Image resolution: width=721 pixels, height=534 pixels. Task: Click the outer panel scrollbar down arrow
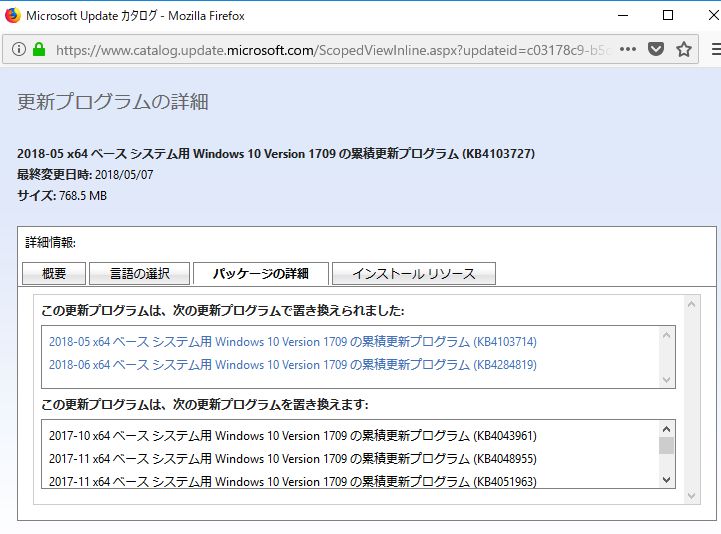tap(691, 496)
